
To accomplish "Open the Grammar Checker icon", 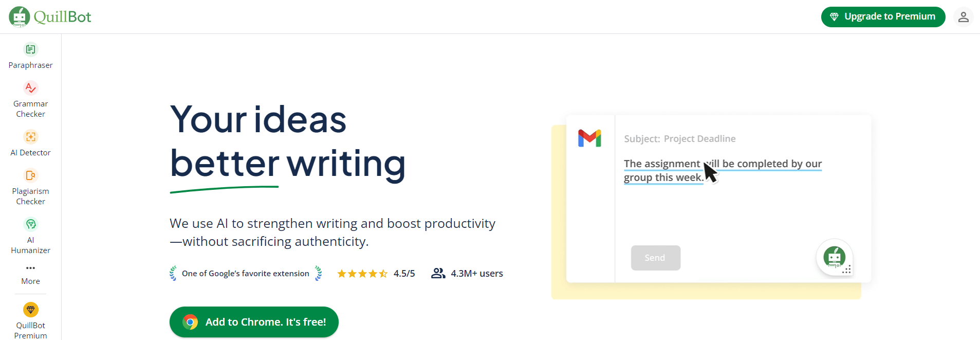I will pos(31,88).
